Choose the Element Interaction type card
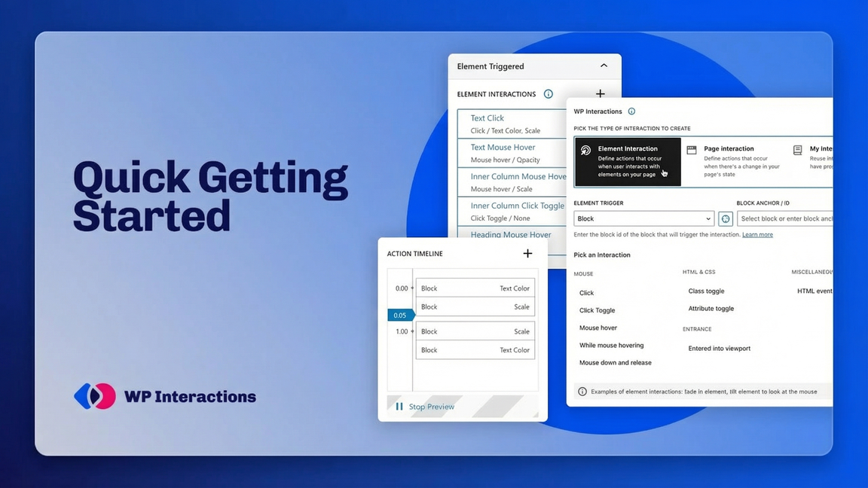This screenshot has height=488, width=868. [628, 162]
